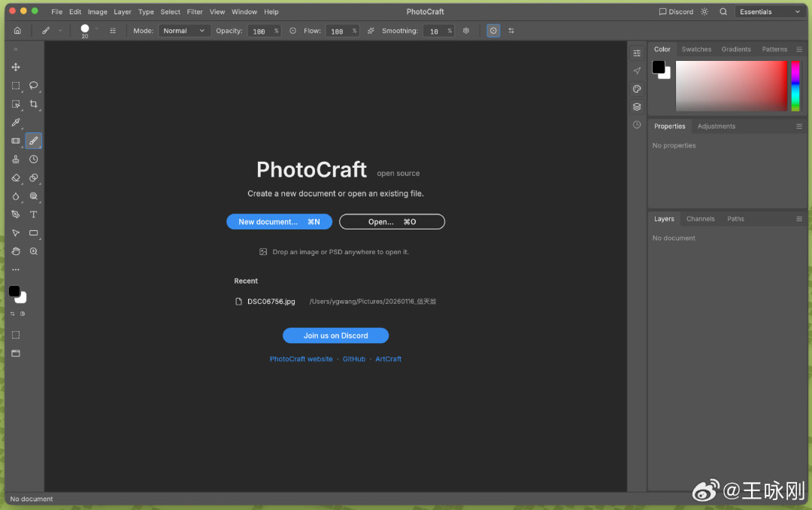Toggle airbrush mode next to Flow
This screenshot has width=812, height=510.
pos(371,31)
